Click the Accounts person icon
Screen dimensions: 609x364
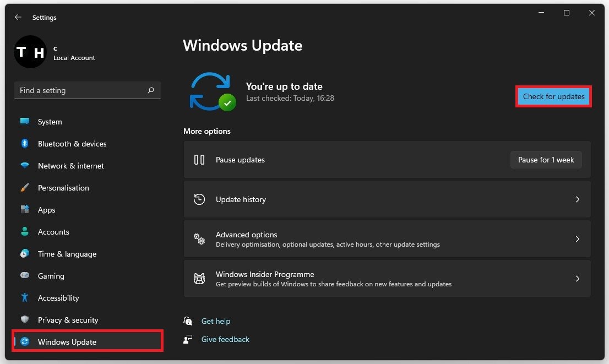pos(25,231)
